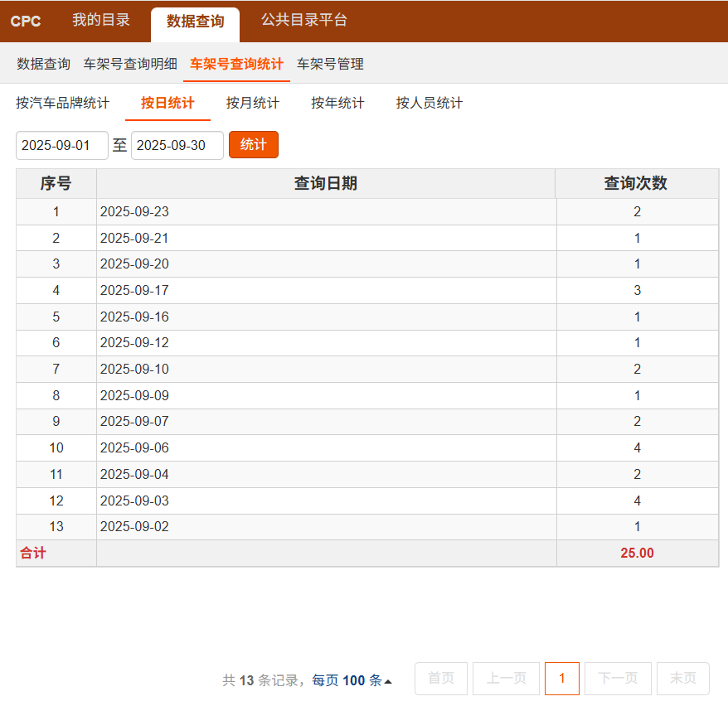
Task: Click the 下一页 pagination button
Action: coord(618,679)
